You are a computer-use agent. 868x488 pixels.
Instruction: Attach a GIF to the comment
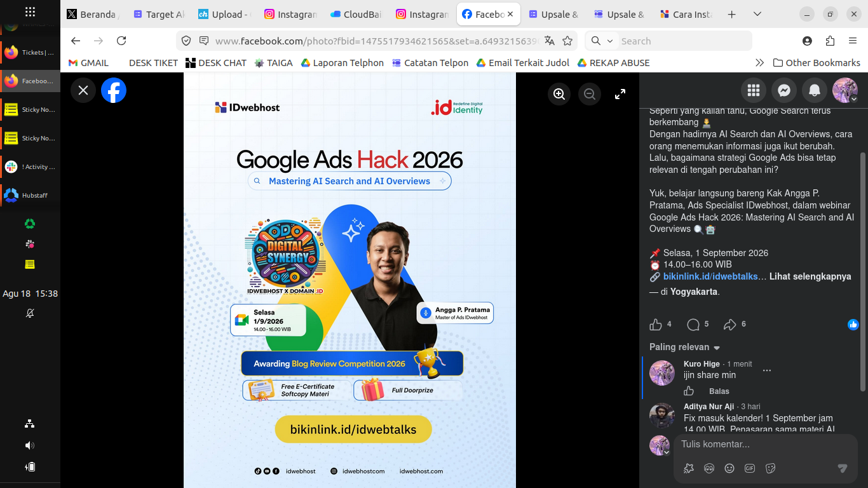pos(750,468)
